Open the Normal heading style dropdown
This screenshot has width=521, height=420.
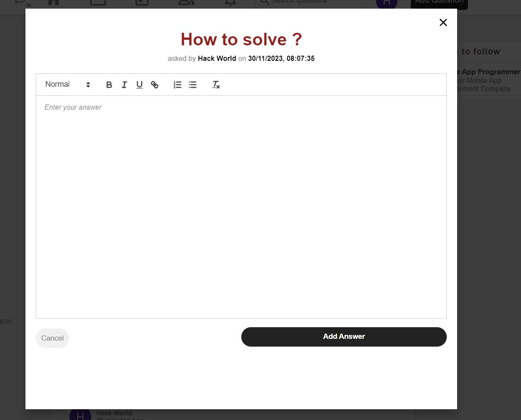[x=68, y=85]
